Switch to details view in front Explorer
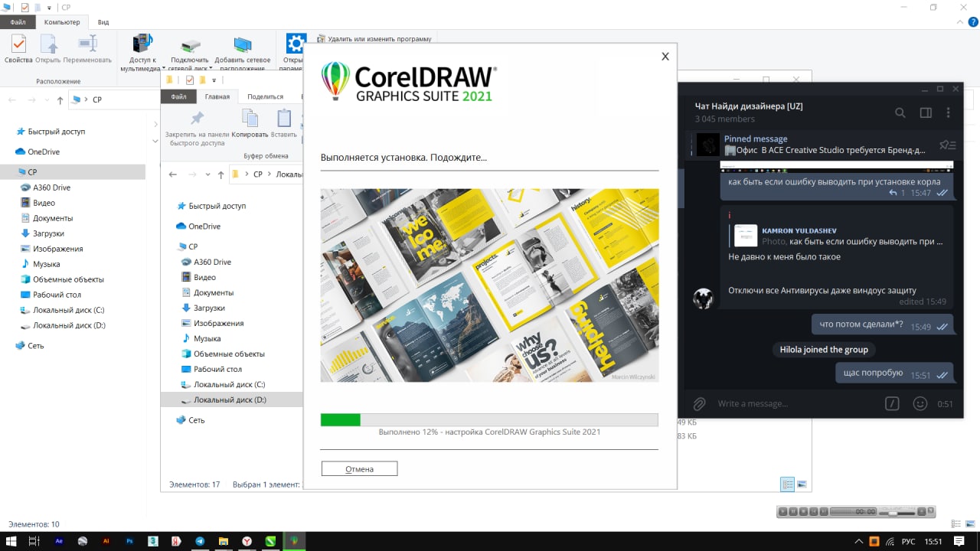The width and height of the screenshot is (980, 551). [787, 484]
